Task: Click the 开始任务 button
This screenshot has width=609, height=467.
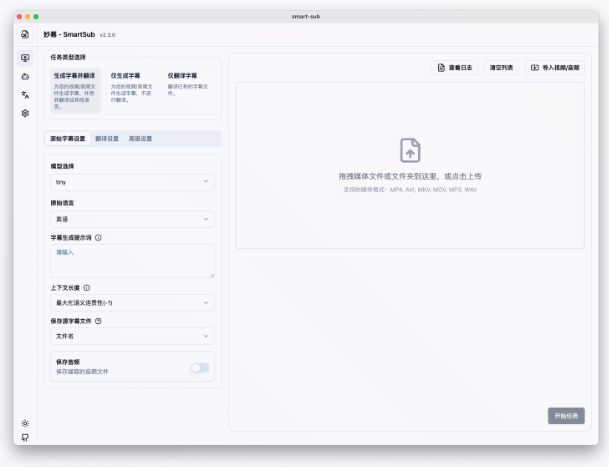Action: 566,416
